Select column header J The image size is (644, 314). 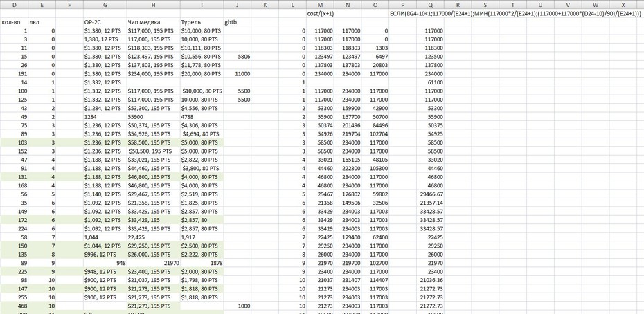[x=238, y=5]
